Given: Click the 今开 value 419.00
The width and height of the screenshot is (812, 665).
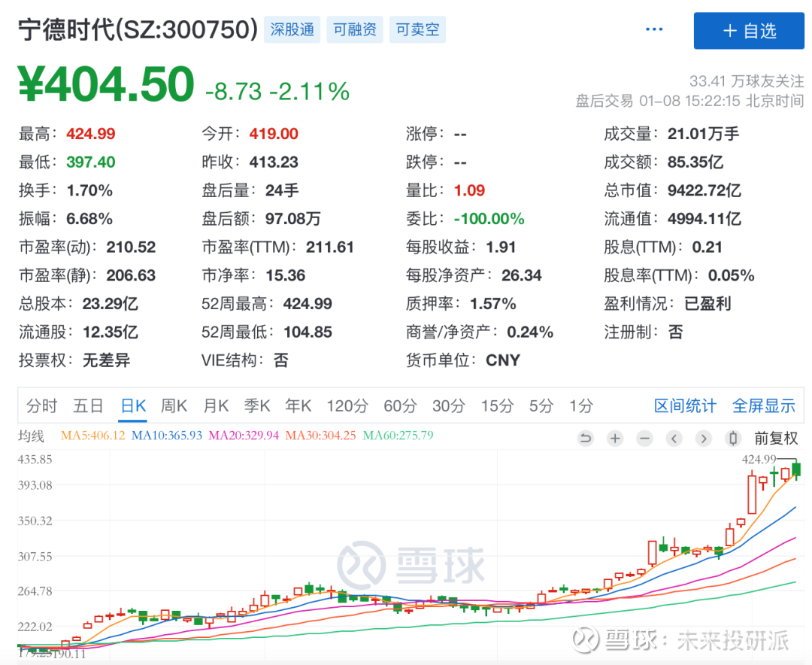Looking at the screenshot, I should click(x=274, y=134).
